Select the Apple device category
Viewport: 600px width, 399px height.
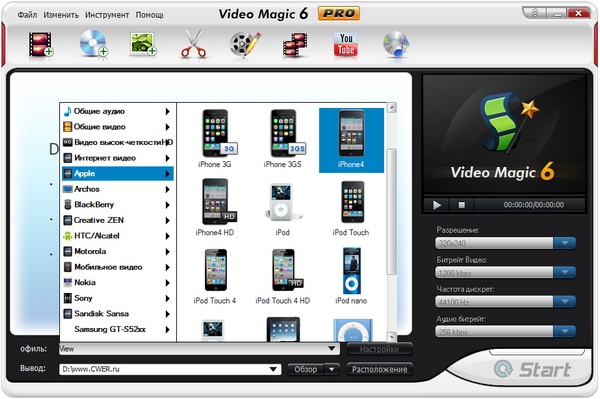(x=117, y=174)
